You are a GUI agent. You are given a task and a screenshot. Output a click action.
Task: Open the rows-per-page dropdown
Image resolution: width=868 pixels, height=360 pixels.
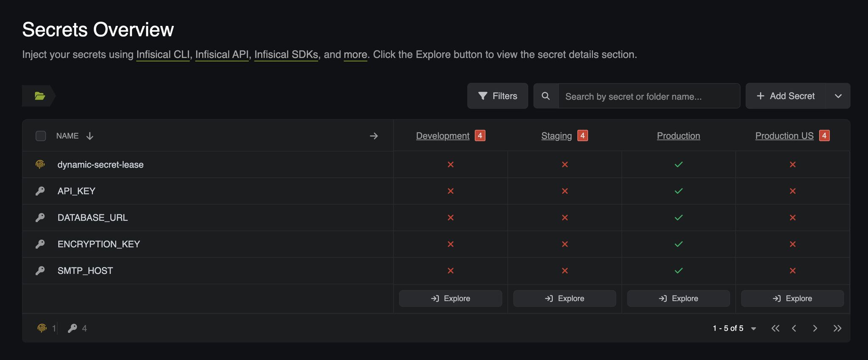click(754, 329)
